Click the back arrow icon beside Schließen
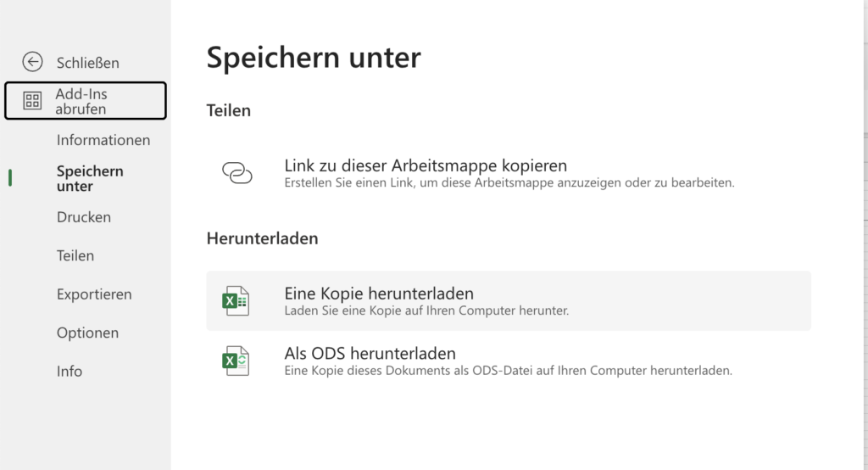This screenshot has width=868, height=470. click(x=32, y=62)
